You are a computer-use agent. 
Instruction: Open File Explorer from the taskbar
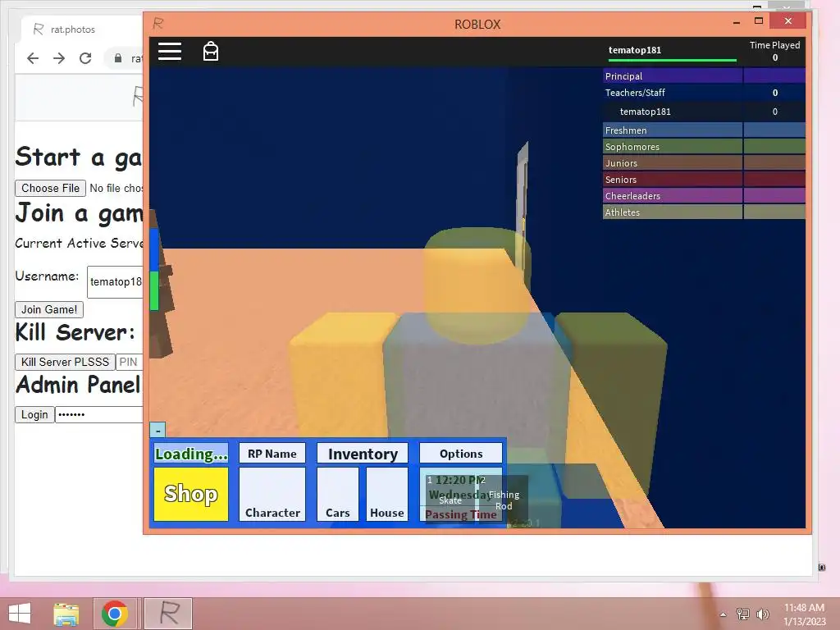(x=66, y=614)
